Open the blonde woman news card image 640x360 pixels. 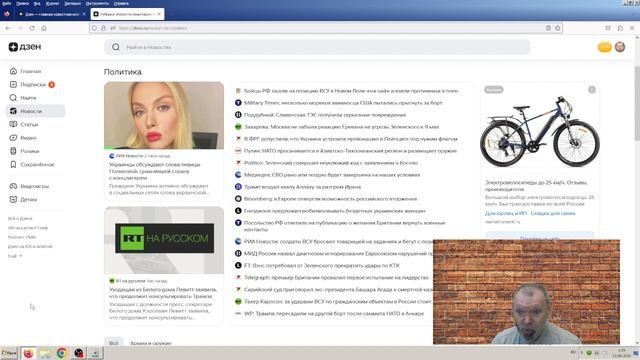[x=164, y=116]
